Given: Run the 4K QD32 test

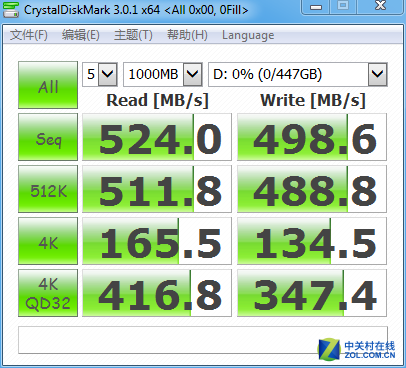Looking at the screenshot, I should coord(48,293).
